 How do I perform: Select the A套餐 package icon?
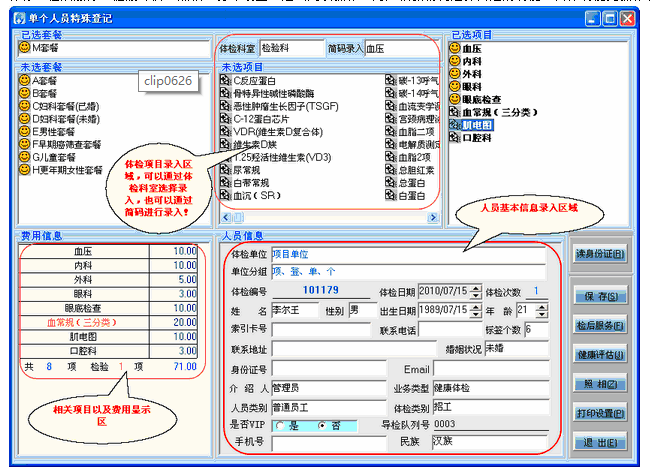(25, 79)
